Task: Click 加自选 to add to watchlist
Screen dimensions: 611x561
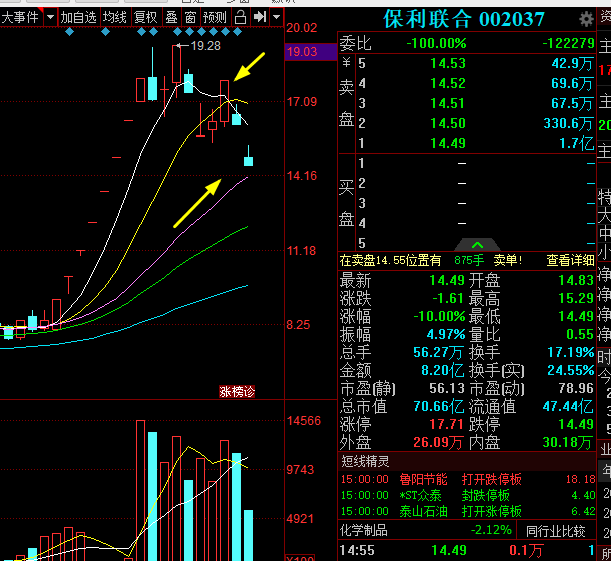Action: coord(78,18)
